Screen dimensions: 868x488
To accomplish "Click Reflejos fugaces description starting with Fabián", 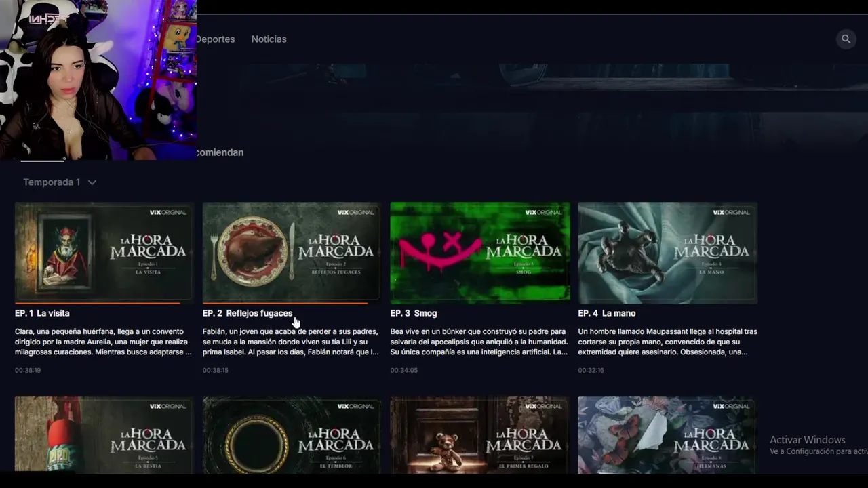I will tap(291, 342).
